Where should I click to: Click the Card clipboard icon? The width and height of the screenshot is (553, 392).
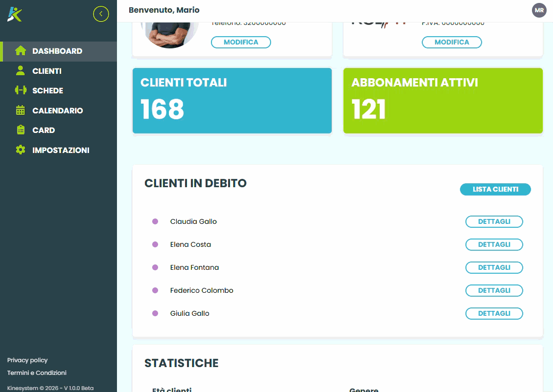tap(21, 130)
